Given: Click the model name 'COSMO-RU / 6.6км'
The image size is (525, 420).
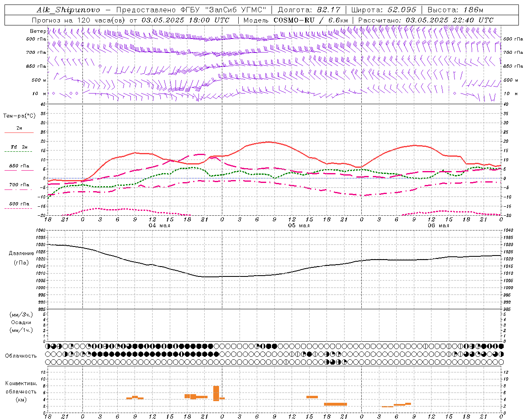Looking at the screenshot, I should tap(310, 20).
